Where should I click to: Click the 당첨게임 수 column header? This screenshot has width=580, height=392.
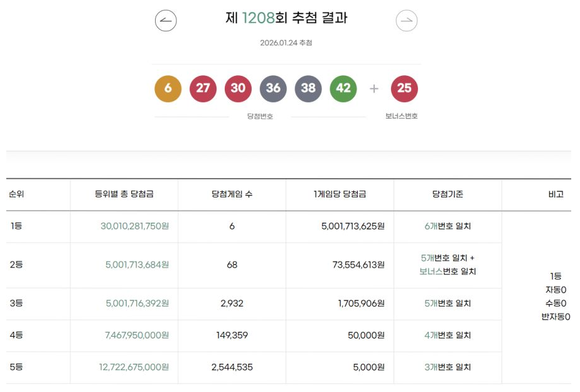click(x=232, y=194)
